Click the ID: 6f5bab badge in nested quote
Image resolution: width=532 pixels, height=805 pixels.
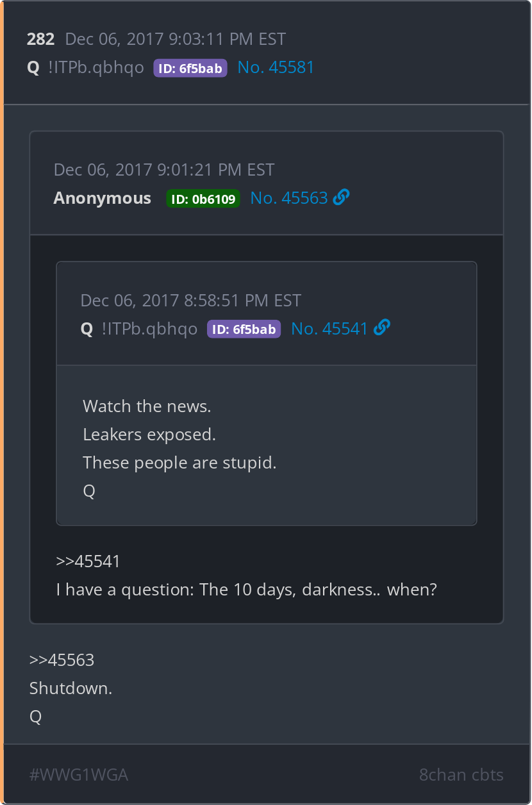coord(244,329)
